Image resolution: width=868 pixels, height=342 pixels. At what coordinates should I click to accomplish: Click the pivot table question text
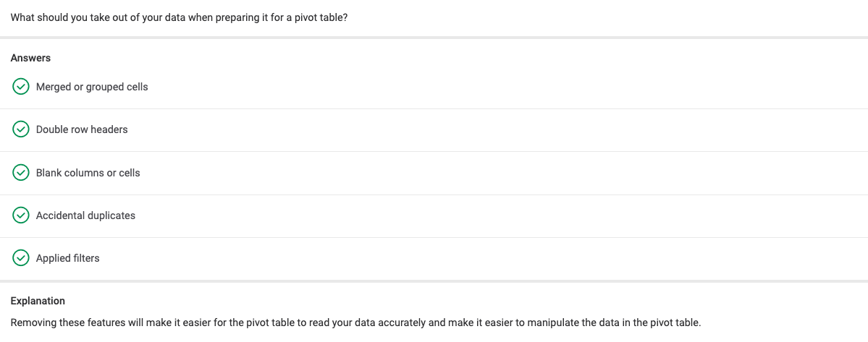click(x=180, y=17)
